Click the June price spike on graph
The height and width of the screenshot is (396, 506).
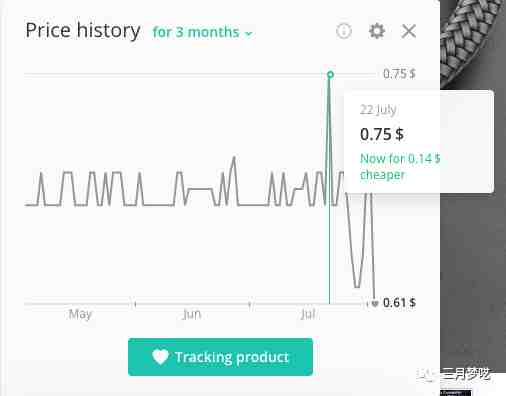pyautogui.click(x=234, y=157)
